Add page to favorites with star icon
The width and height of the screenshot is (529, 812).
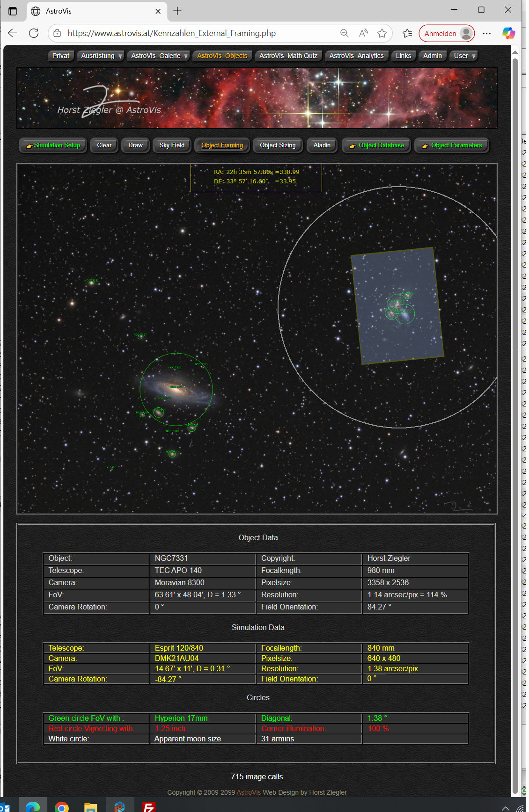coord(382,33)
